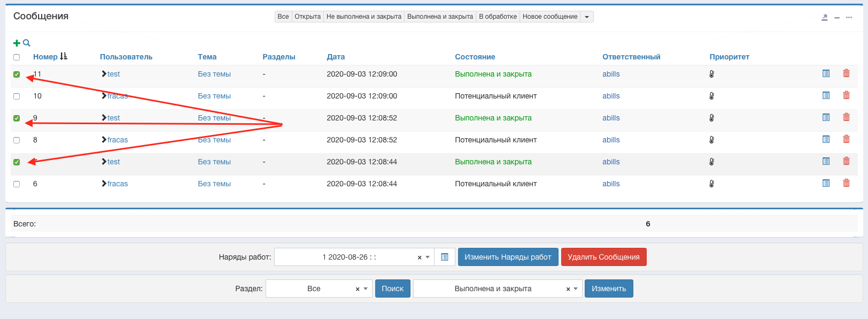Open details icon for message 10
868x319 pixels.
click(826, 96)
